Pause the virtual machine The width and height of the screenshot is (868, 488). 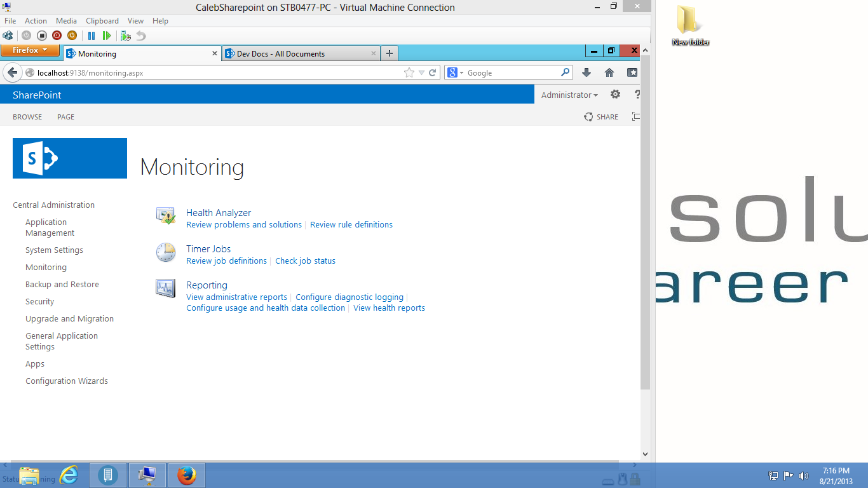[x=92, y=36]
